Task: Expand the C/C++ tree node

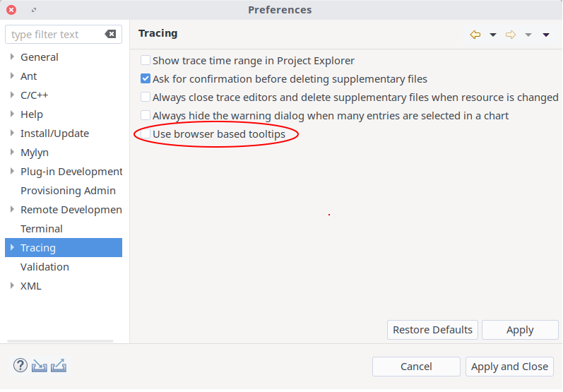Action: [12, 95]
